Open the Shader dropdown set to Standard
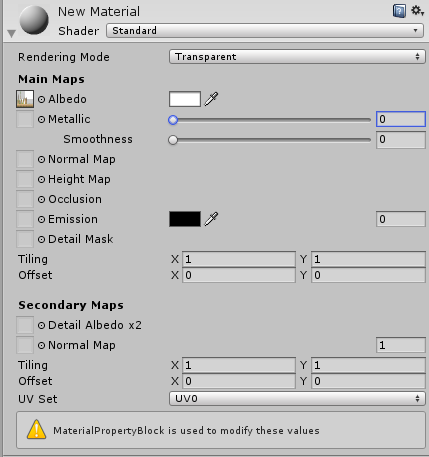Viewport: 429px width, 457px height. [265, 31]
